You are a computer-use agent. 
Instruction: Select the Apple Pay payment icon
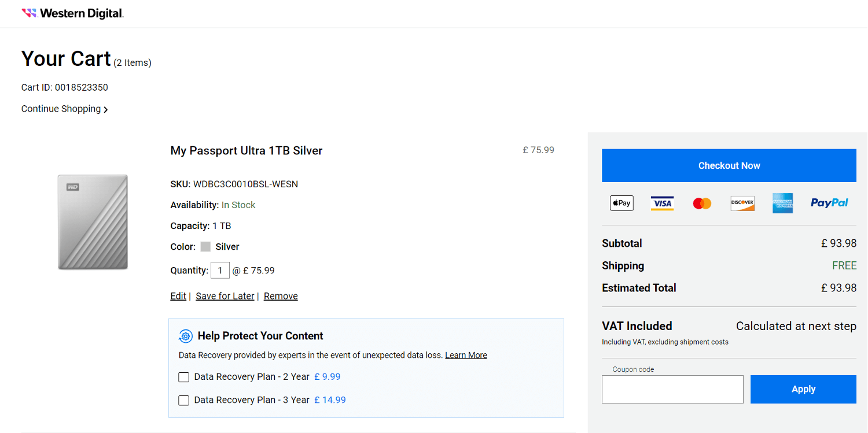tap(621, 203)
